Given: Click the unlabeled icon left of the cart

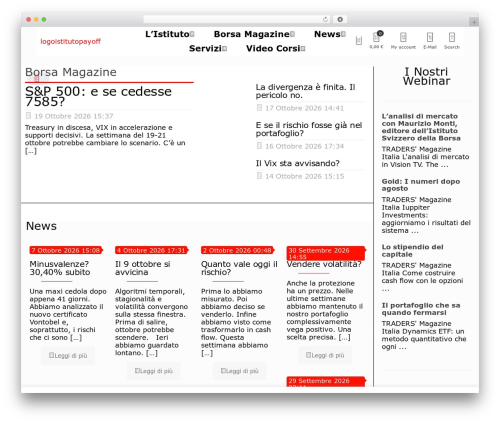Looking at the screenshot, I should pyautogui.click(x=359, y=41).
